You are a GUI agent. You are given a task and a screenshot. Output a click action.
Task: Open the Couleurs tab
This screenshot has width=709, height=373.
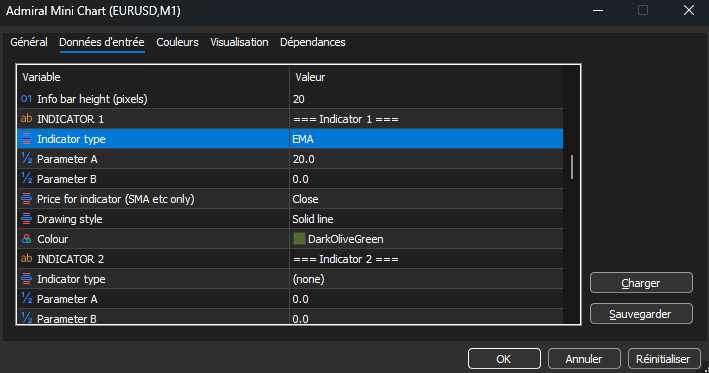pyautogui.click(x=177, y=42)
